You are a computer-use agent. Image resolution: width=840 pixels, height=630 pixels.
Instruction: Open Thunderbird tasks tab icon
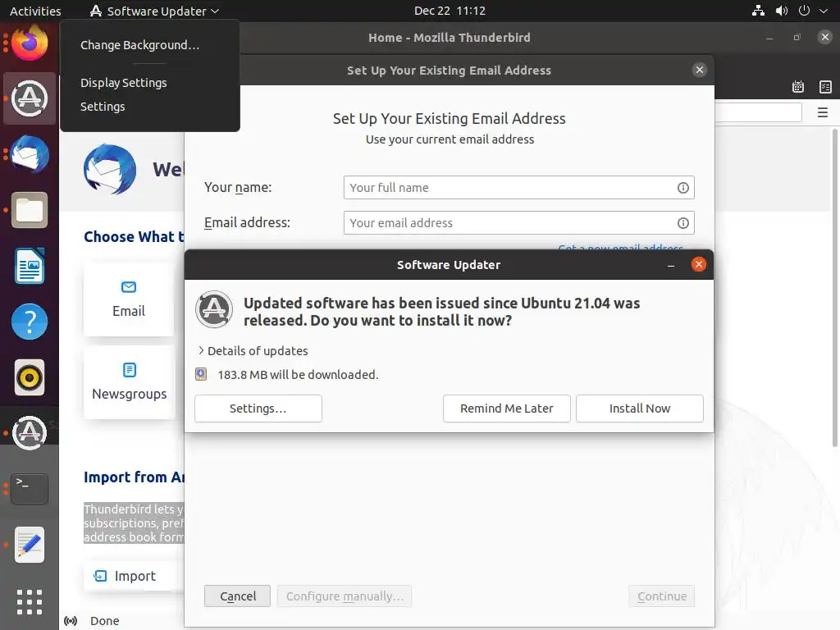[x=825, y=87]
